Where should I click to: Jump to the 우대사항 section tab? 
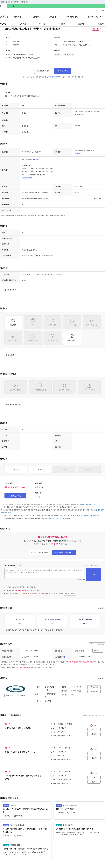[x=42, y=24]
